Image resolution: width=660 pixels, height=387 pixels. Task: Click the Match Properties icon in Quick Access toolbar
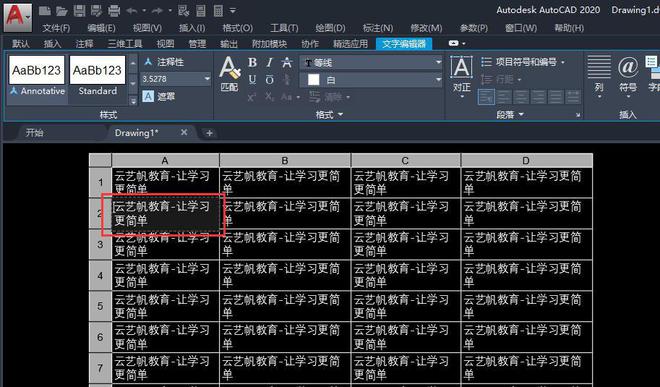pos(184,11)
